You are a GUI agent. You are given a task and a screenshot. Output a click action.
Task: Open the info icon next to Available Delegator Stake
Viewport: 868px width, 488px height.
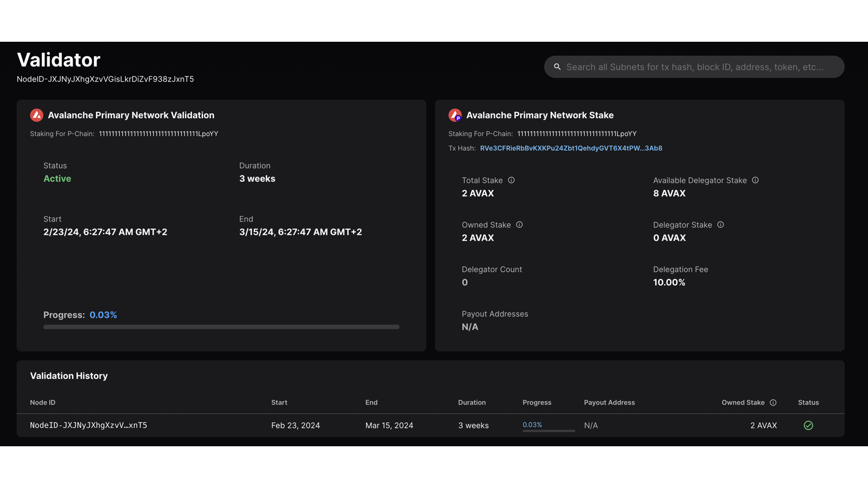(755, 180)
